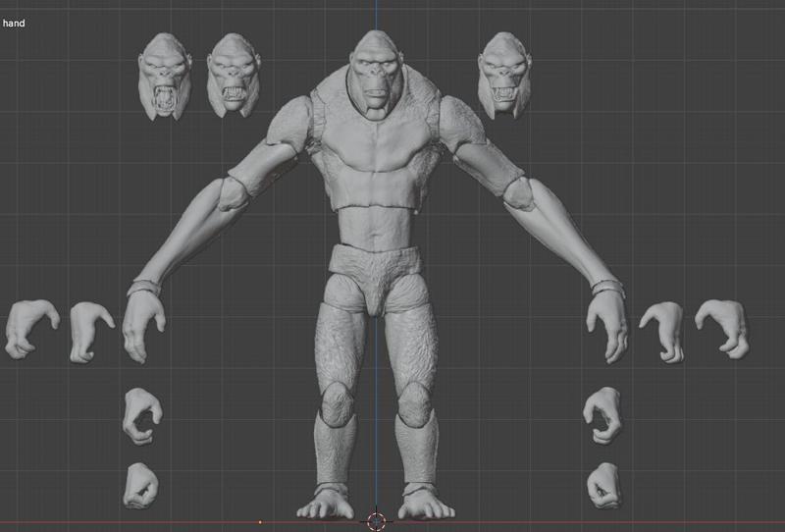Select the head attached to the gorilla figure
This screenshot has height=532, width=785.
tap(377, 75)
